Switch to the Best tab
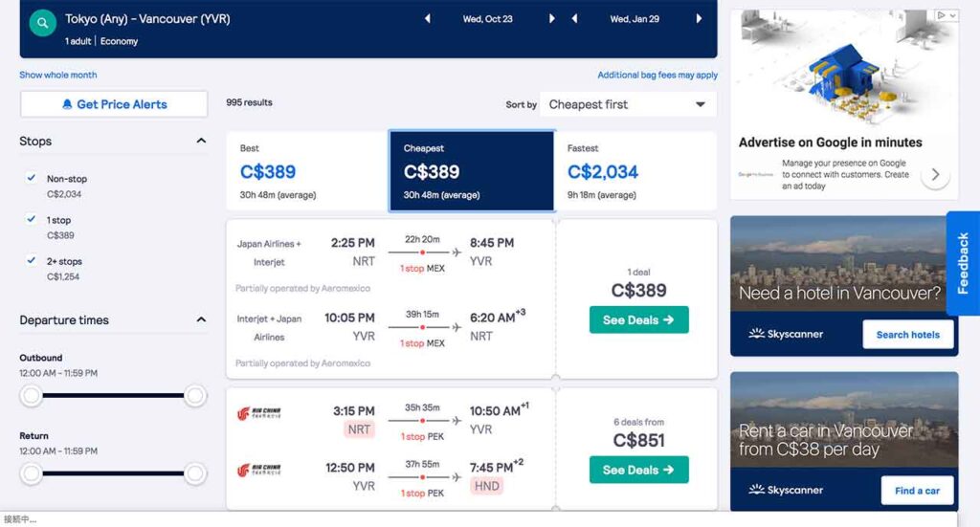 [306, 170]
